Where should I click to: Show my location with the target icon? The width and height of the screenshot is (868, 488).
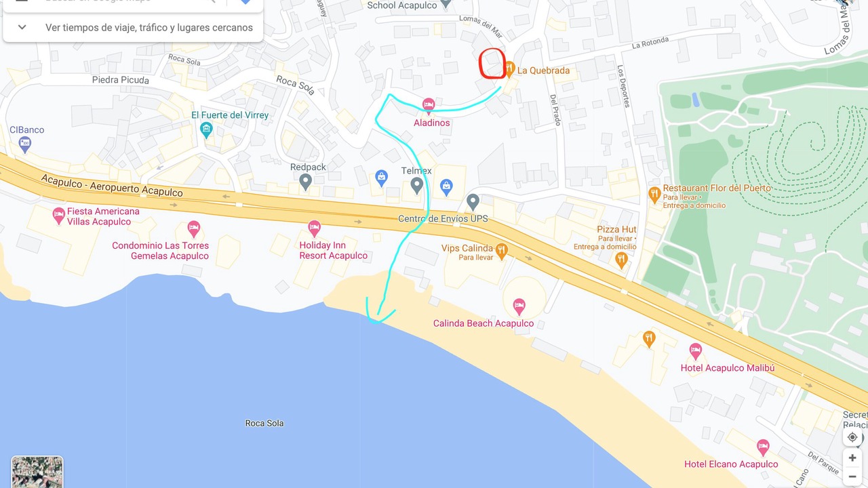(x=852, y=437)
